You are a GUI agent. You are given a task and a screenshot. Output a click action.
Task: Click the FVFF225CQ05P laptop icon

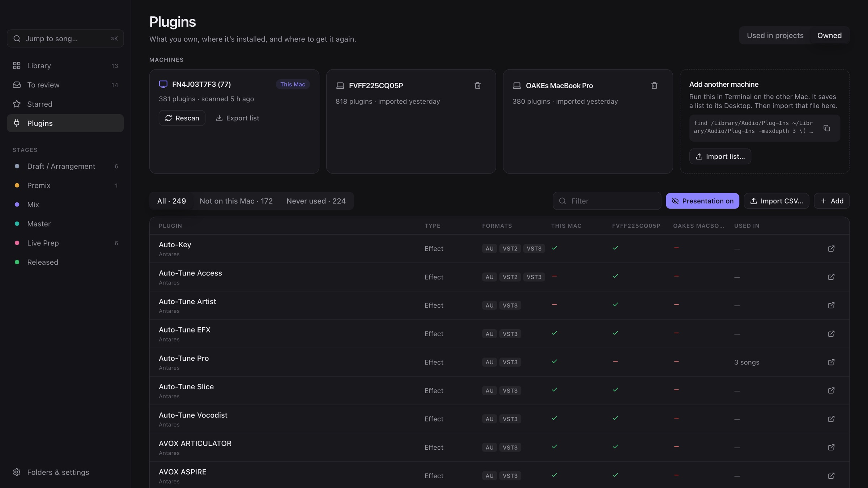[340, 86]
